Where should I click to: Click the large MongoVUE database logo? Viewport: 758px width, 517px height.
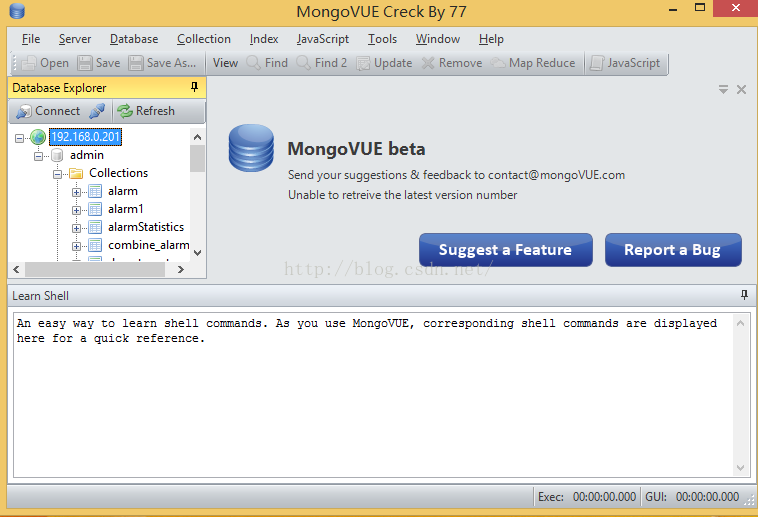click(251, 148)
